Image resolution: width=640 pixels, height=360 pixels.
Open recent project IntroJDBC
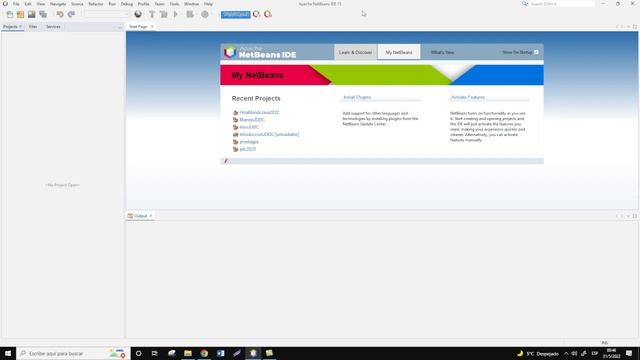[249, 127]
